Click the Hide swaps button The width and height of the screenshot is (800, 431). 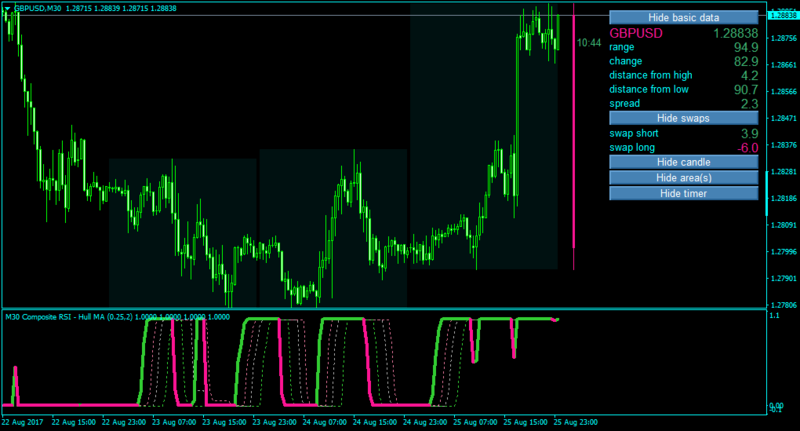(x=683, y=118)
